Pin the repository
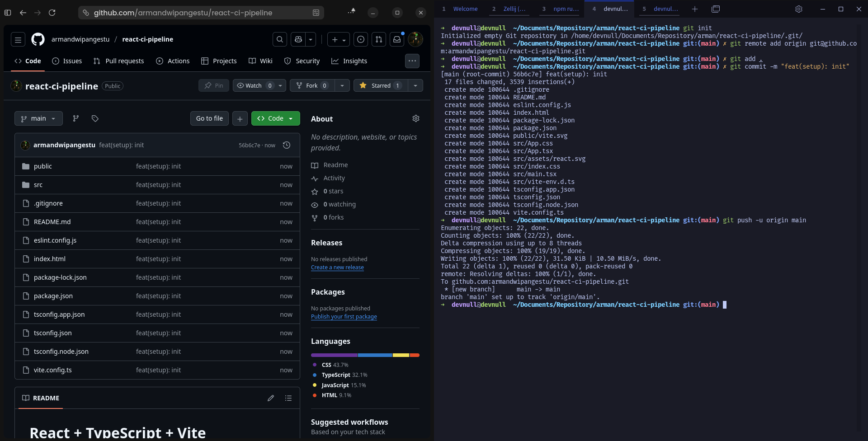 pyautogui.click(x=213, y=85)
